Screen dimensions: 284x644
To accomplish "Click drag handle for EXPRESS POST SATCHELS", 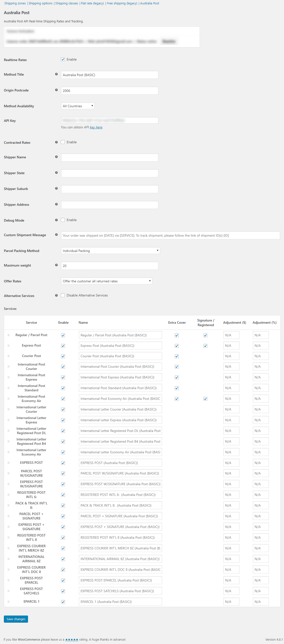I will (x=9, y=591).
